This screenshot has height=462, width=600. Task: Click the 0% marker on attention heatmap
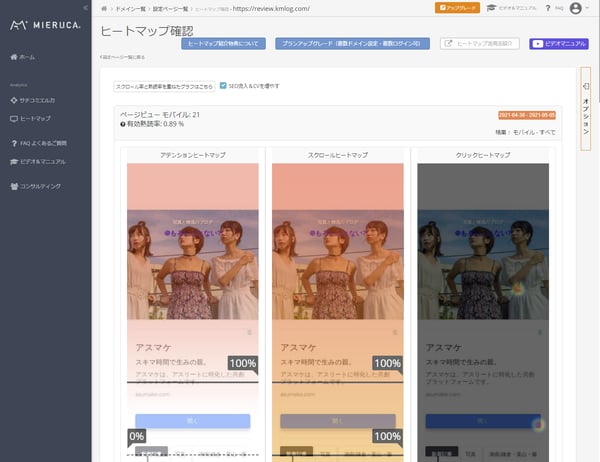pos(137,436)
